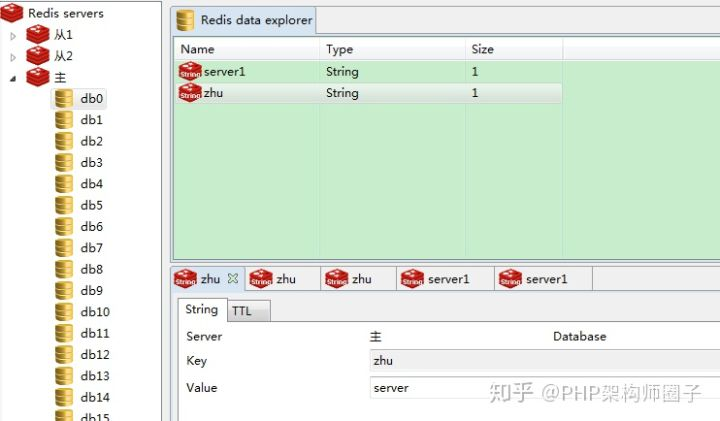
Task: Select the db0 database icon
Action: 64,98
